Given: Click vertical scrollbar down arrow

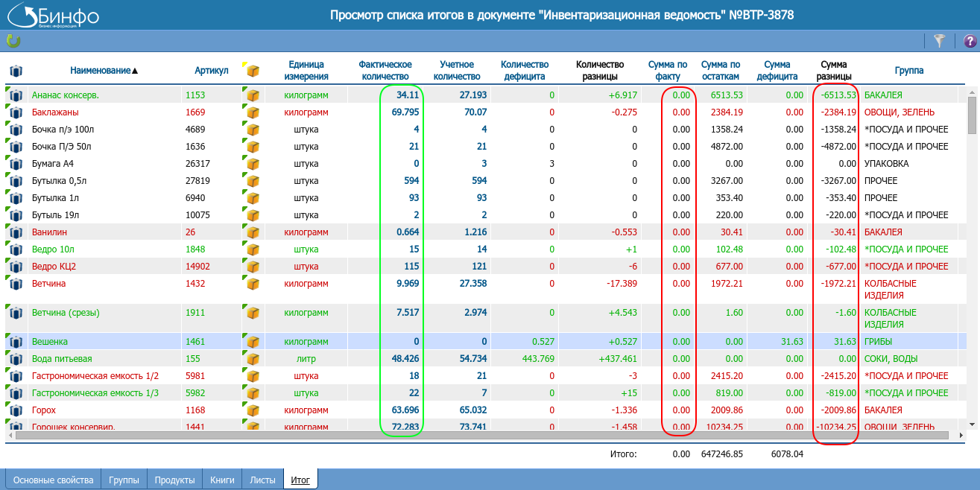Looking at the screenshot, I should click(x=972, y=424).
